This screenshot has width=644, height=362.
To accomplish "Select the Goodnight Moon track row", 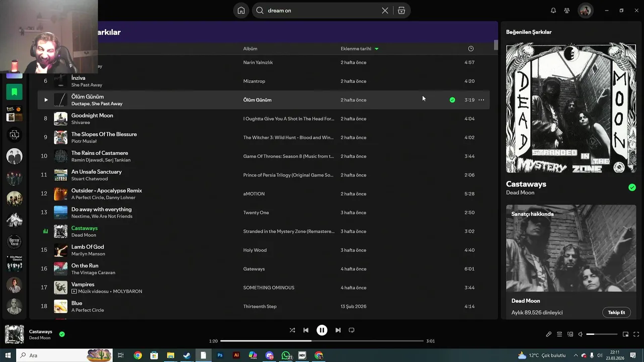I will [x=263, y=119].
